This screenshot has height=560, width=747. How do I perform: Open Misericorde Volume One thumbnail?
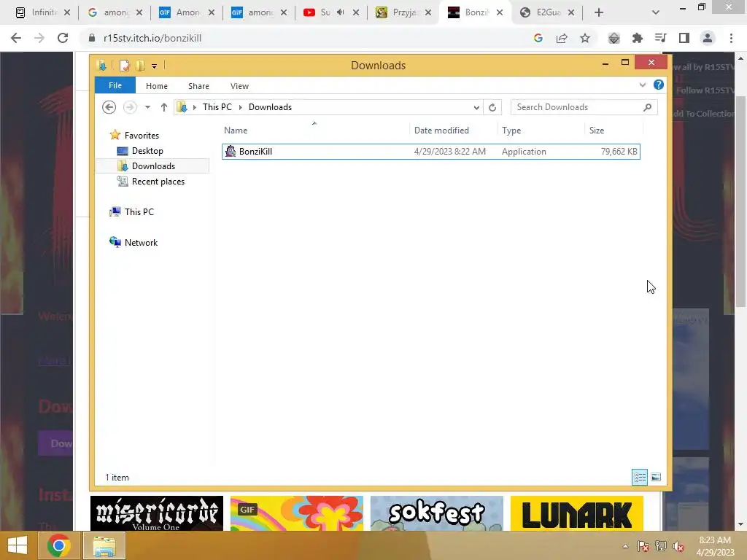point(157,513)
